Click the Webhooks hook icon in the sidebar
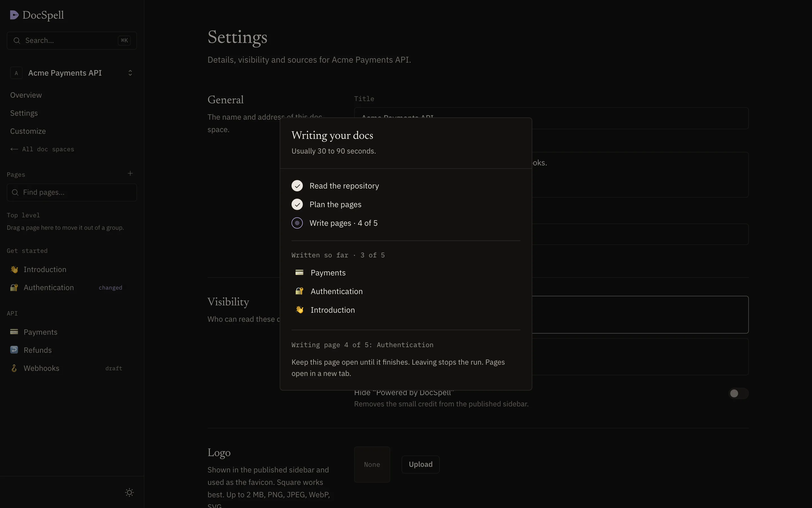812x508 pixels. click(x=14, y=368)
